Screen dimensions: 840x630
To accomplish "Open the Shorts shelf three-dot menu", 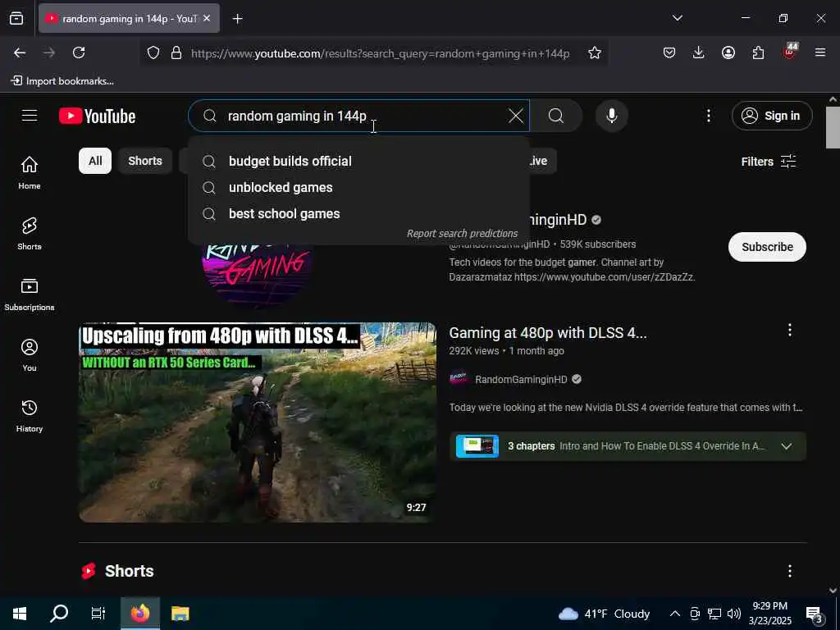I will coord(790,571).
